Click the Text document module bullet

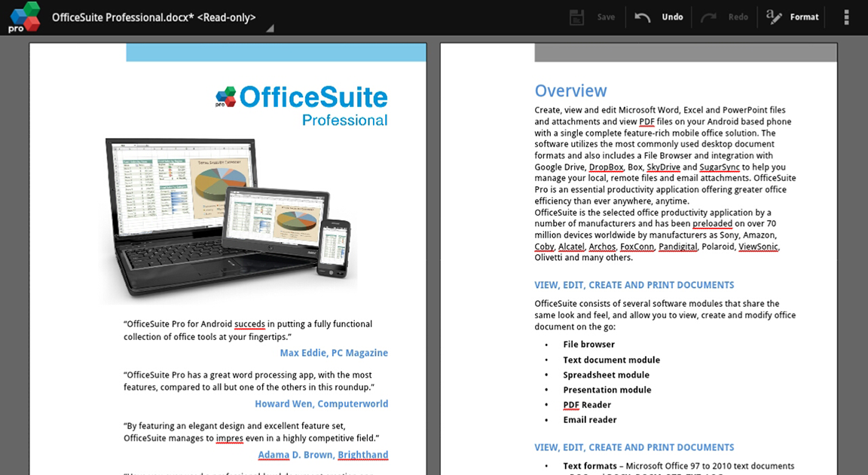coord(612,360)
